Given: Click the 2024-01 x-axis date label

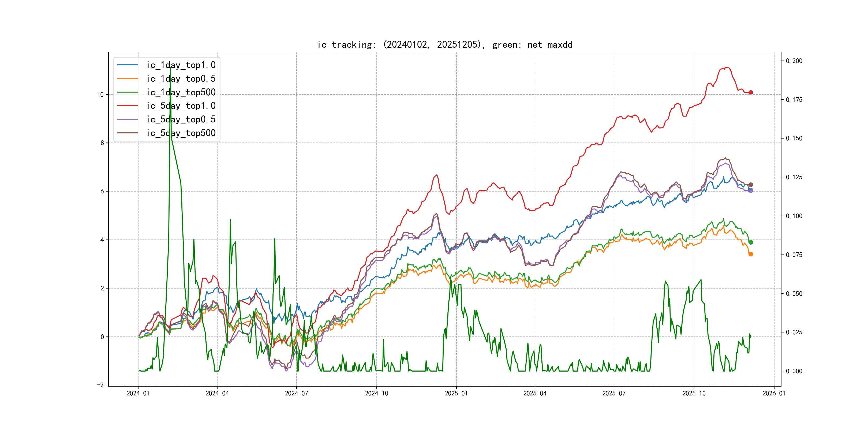Looking at the screenshot, I should [138, 393].
